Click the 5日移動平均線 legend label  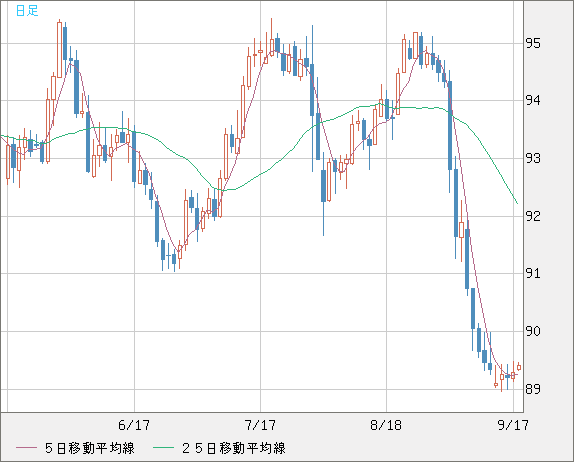(x=90, y=448)
